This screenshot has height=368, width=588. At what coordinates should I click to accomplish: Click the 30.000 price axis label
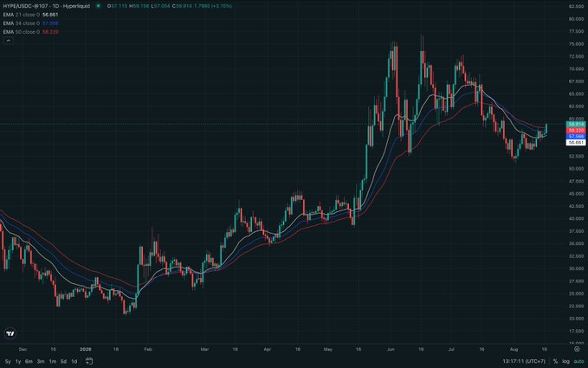tap(576, 268)
